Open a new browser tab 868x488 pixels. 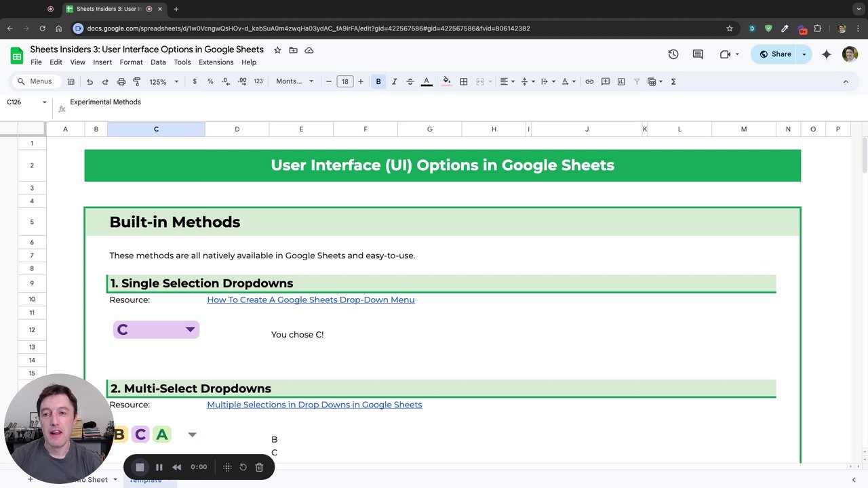[x=176, y=9]
